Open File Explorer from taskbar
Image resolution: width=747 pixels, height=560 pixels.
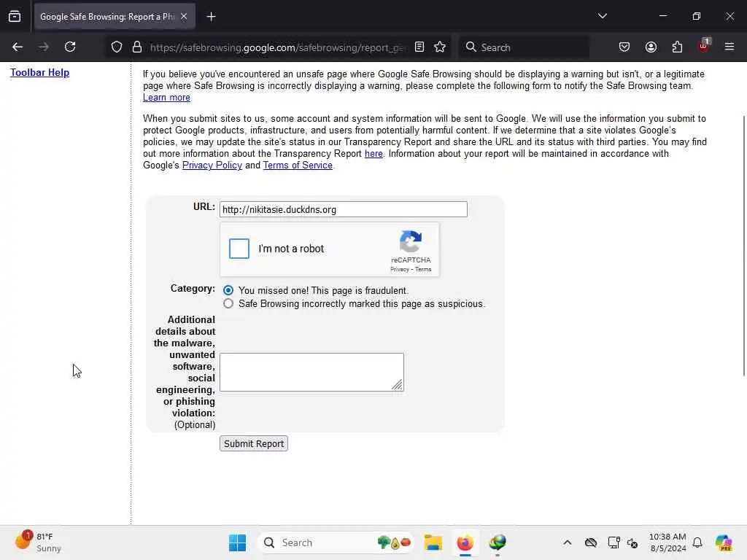tap(433, 542)
